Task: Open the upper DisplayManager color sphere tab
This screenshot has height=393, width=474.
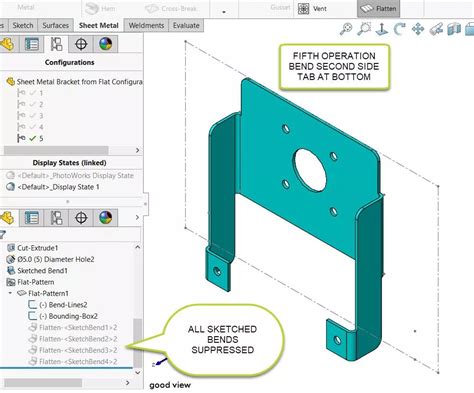Action: pyautogui.click(x=105, y=44)
